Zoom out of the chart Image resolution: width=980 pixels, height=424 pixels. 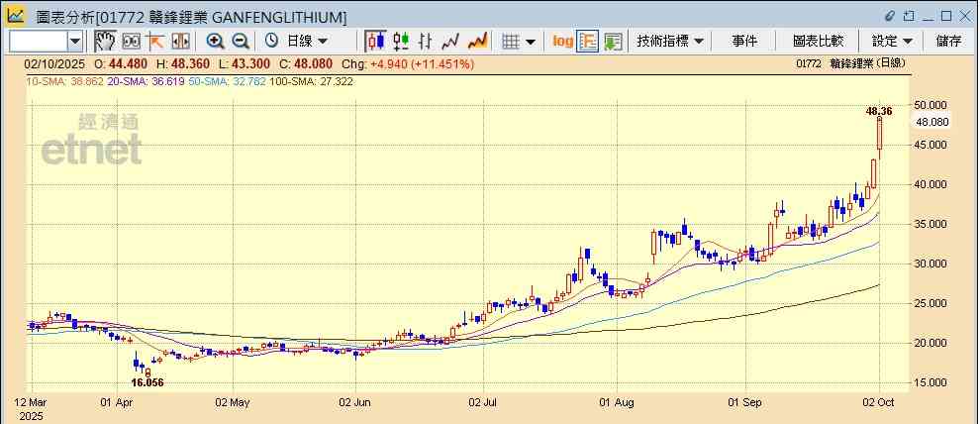[241, 41]
